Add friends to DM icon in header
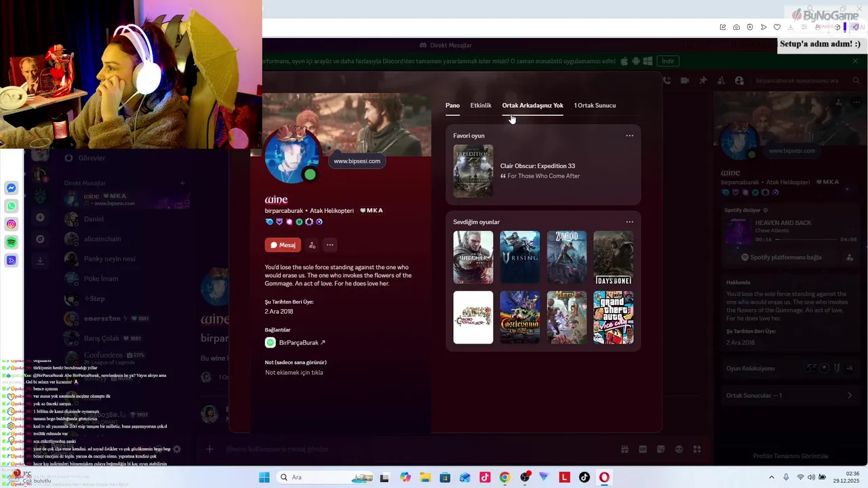 point(721,81)
